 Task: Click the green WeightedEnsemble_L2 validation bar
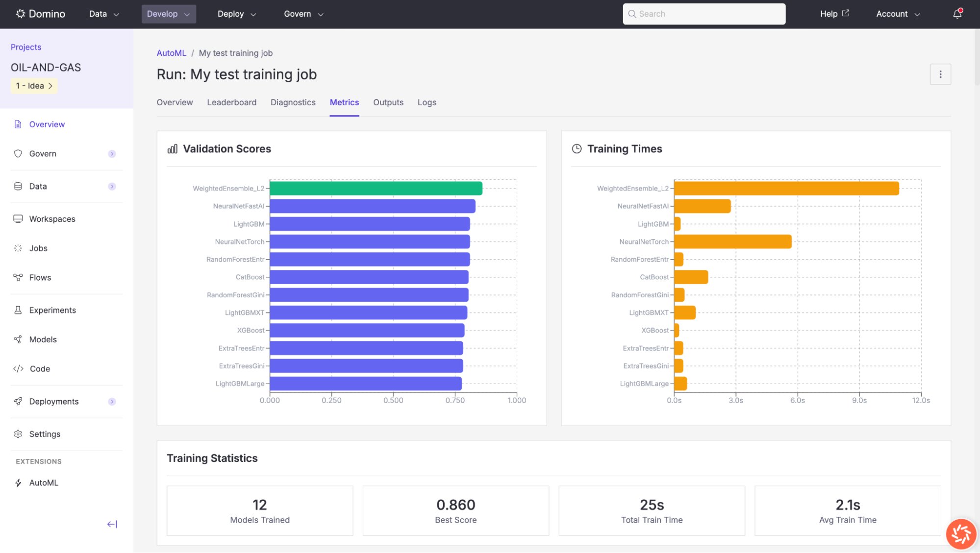point(376,189)
